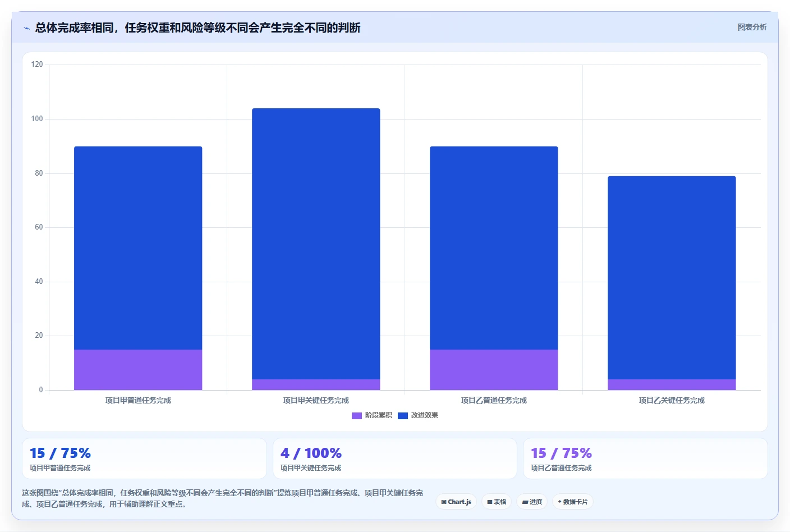Click the chart title 总体完成率相同 heading
The height and width of the screenshot is (532, 790).
197,27
